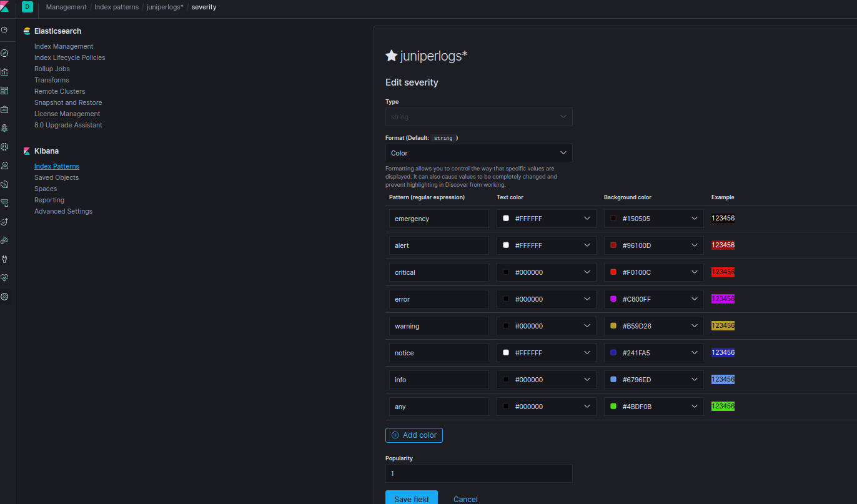857x504 pixels.
Task: Open Canvas icon in sidebar
Action: tap(4, 109)
